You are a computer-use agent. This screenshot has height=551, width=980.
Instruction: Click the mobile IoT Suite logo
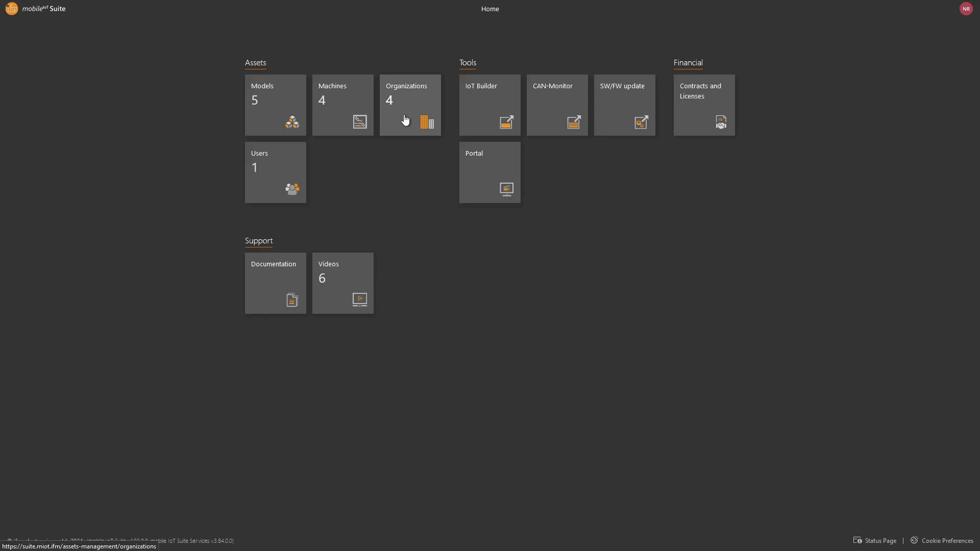pyautogui.click(x=36, y=9)
